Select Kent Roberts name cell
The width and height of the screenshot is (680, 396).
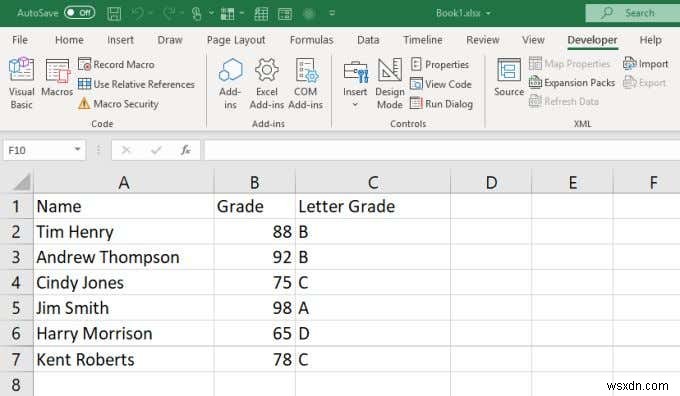click(124, 359)
